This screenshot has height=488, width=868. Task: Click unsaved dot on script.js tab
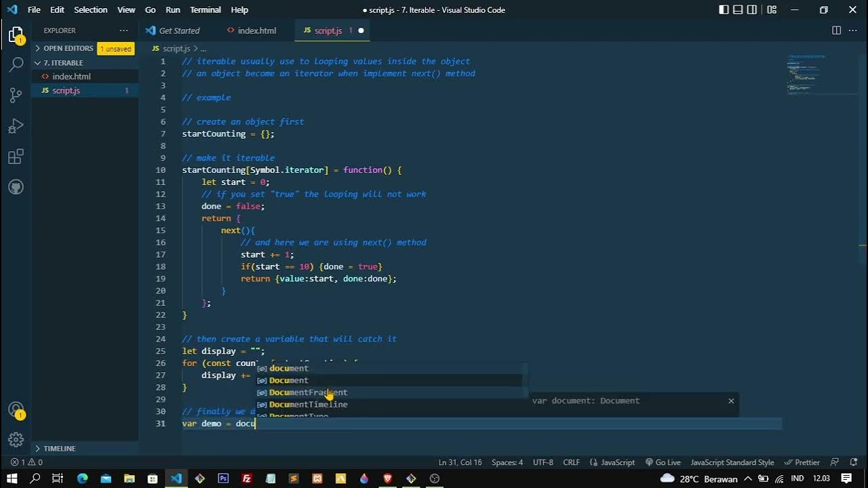[361, 30]
